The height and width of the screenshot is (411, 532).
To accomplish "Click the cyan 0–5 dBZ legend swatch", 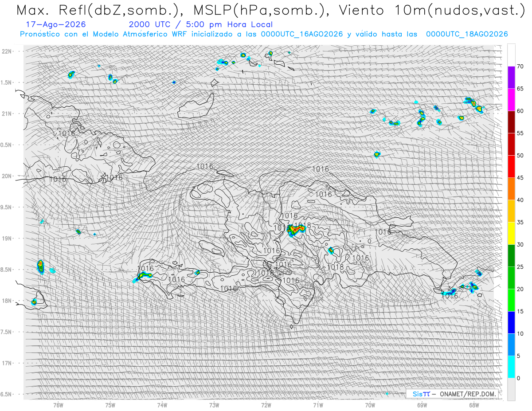I will coord(511,367).
